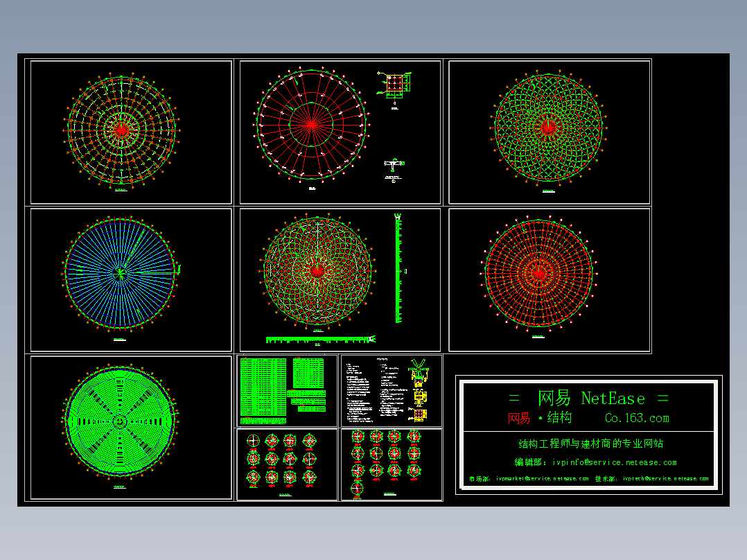Click the ivpinfo@service.netease.com email address
Screen dimensions: 747x560
[615, 462]
